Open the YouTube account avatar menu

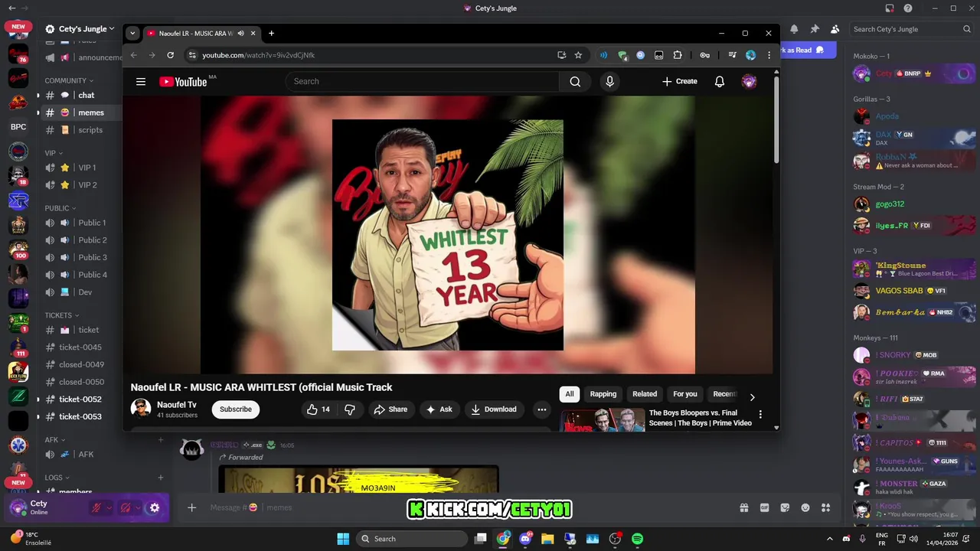click(x=750, y=81)
